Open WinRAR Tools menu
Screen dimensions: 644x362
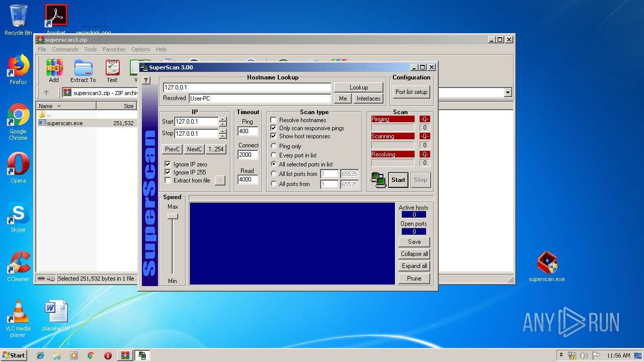(x=91, y=49)
